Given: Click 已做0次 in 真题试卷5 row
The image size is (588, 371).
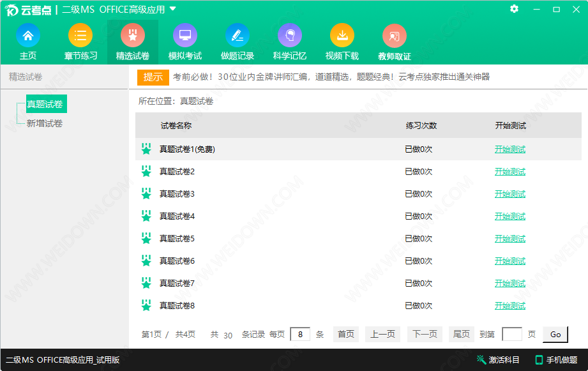Looking at the screenshot, I should coord(419,239).
